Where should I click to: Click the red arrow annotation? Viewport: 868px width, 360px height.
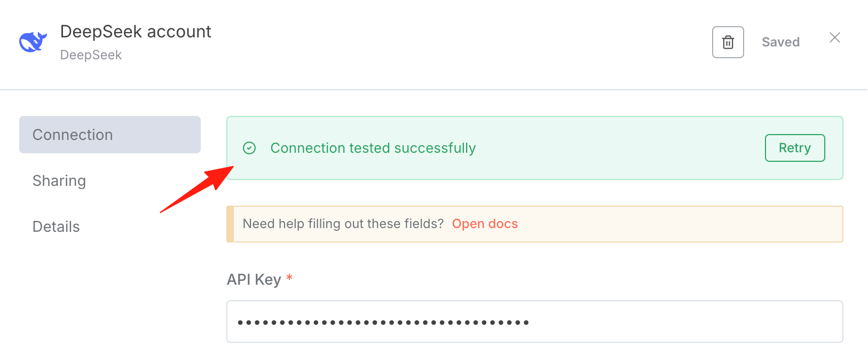[197, 189]
